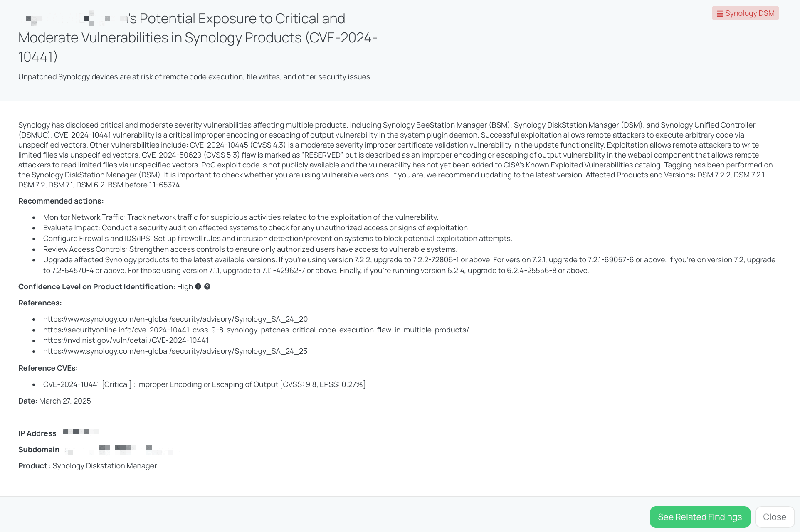Click the bullet before the nvd.nist.gov reference
The width and height of the screenshot is (800, 532).
[x=35, y=340]
